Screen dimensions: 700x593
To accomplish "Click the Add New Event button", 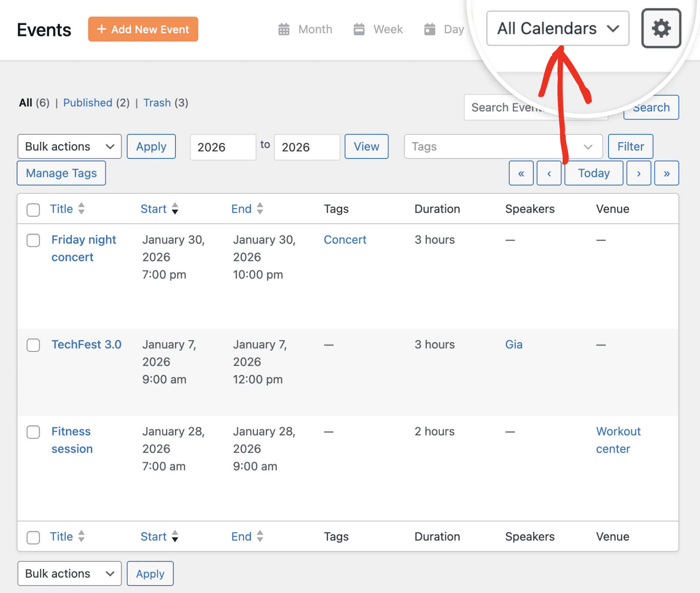I will [x=143, y=29].
